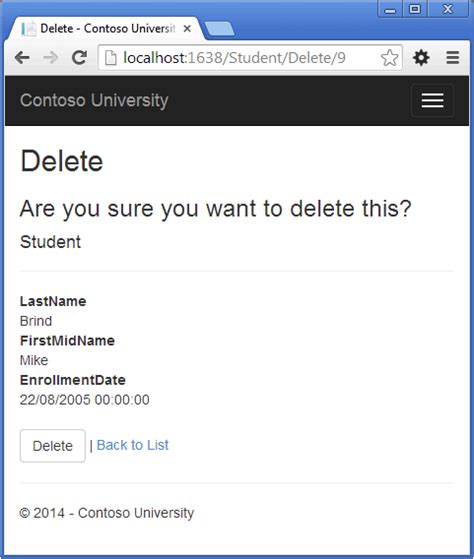This screenshot has width=474, height=559.
Task: Bookmark page with the star icon
Action: [389, 58]
